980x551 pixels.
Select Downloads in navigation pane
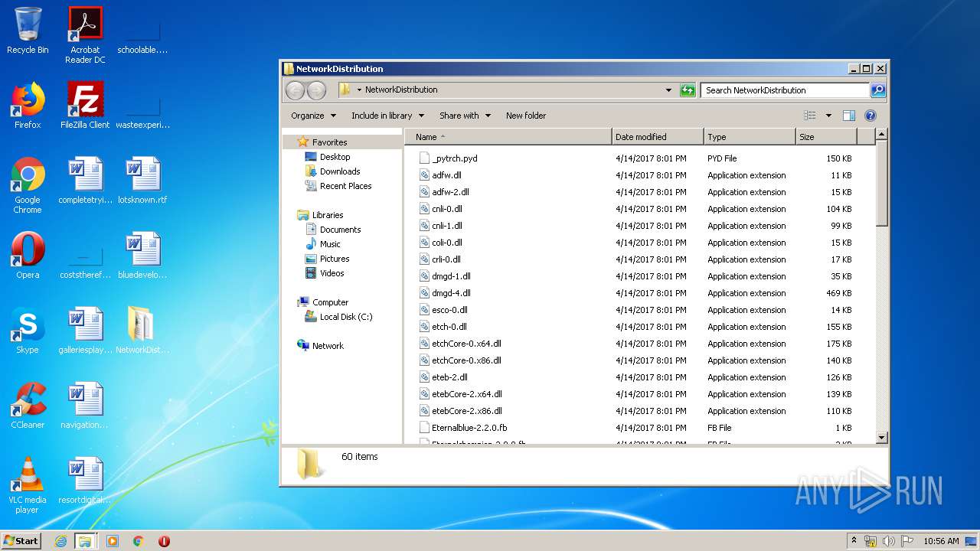pos(340,171)
